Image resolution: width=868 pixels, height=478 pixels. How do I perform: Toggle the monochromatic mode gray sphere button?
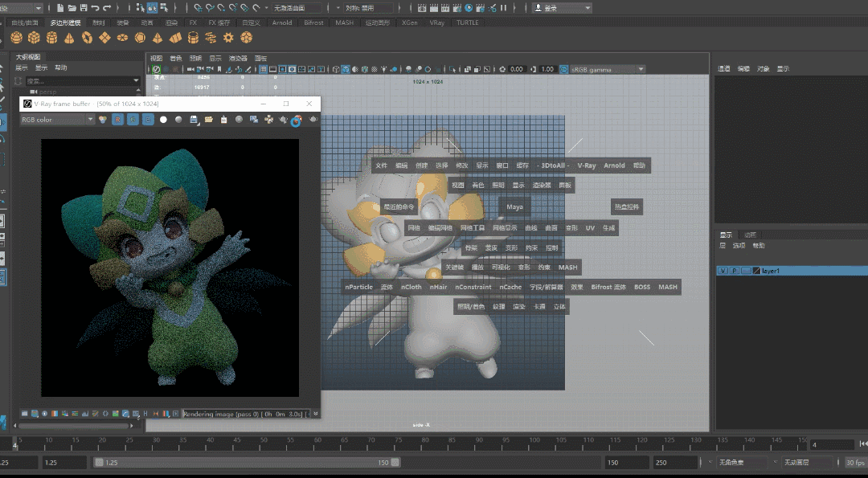point(178,120)
